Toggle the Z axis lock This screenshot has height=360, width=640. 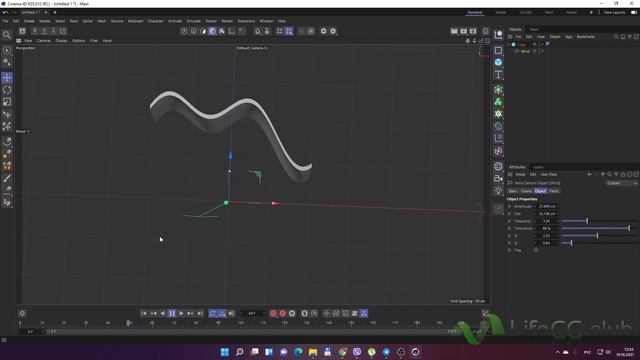click(53, 31)
